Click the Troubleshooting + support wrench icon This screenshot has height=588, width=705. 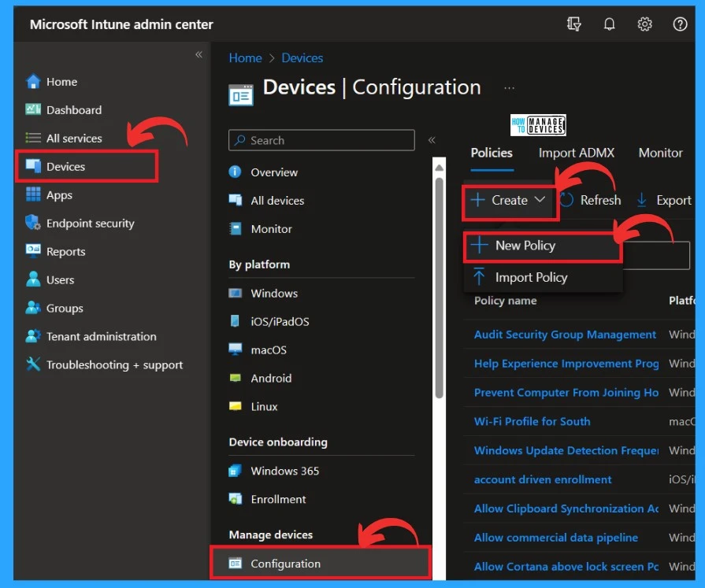click(33, 364)
